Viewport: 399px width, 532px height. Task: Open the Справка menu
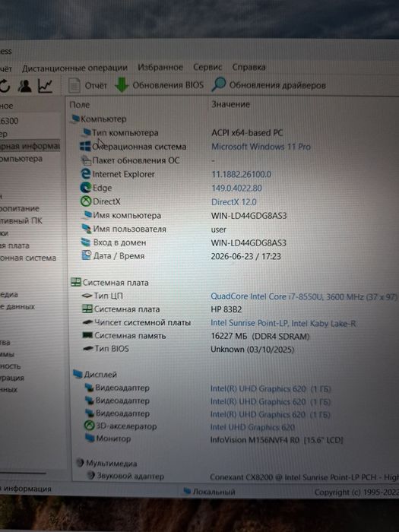point(249,67)
